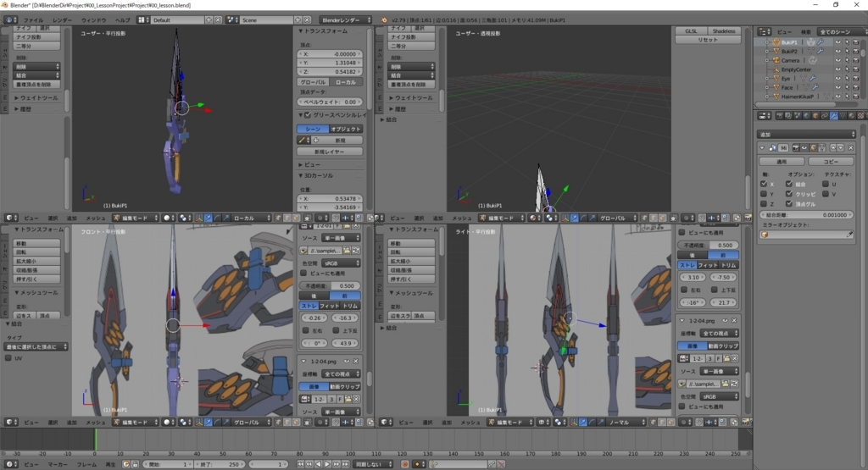Open edit mode selector in top-left viewport
This screenshot has width=868, height=470.
(x=136, y=218)
